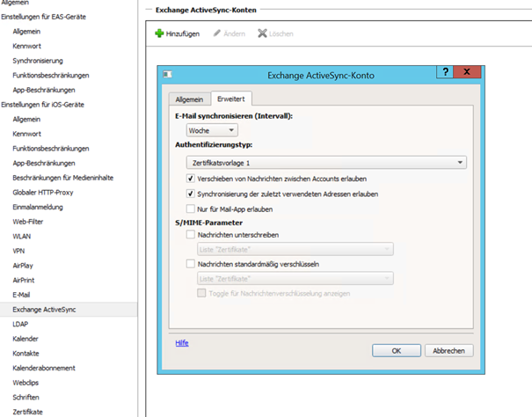
Task: Open the Zertifikatsvorlage 1 dropdown
Action: point(326,163)
